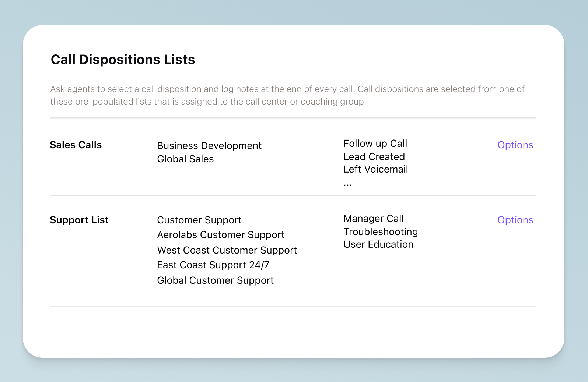Select the Support List name
Image resolution: width=588 pixels, height=382 pixels.
point(79,220)
